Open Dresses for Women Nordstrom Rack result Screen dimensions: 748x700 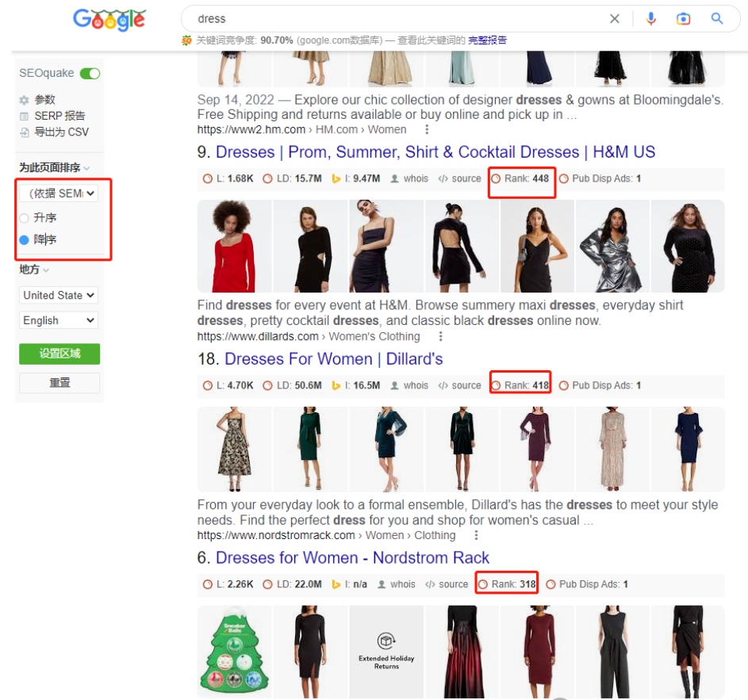click(x=352, y=558)
